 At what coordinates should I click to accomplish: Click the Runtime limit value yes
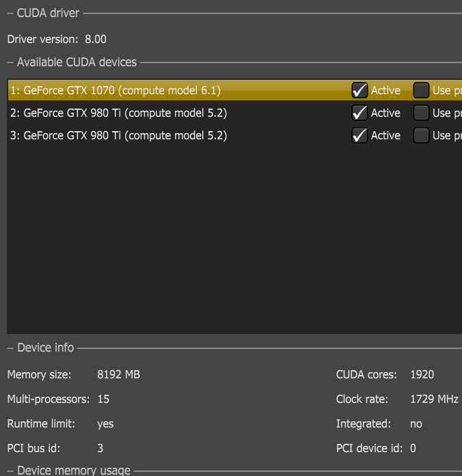click(x=105, y=423)
